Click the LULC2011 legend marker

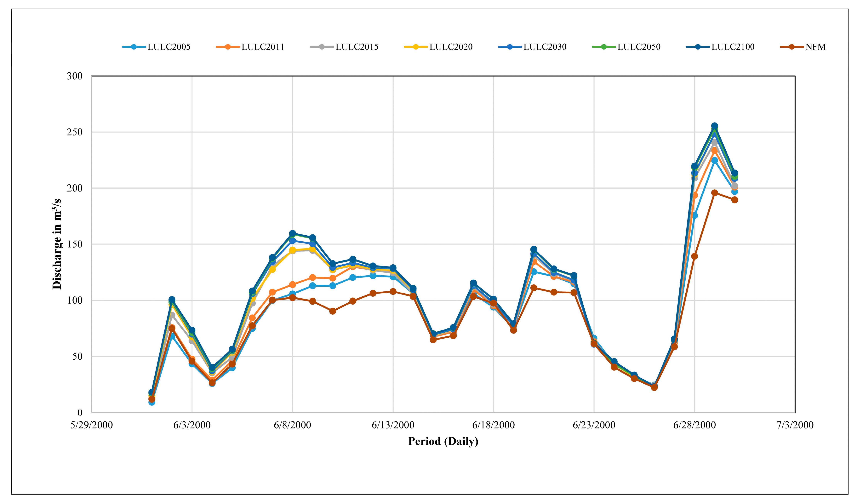[x=228, y=47]
